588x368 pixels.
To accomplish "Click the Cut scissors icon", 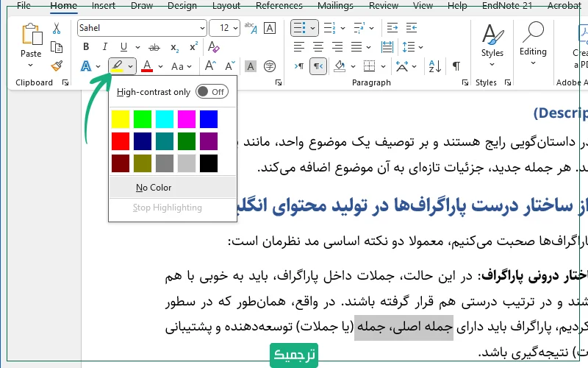I will pyautogui.click(x=57, y=29).
